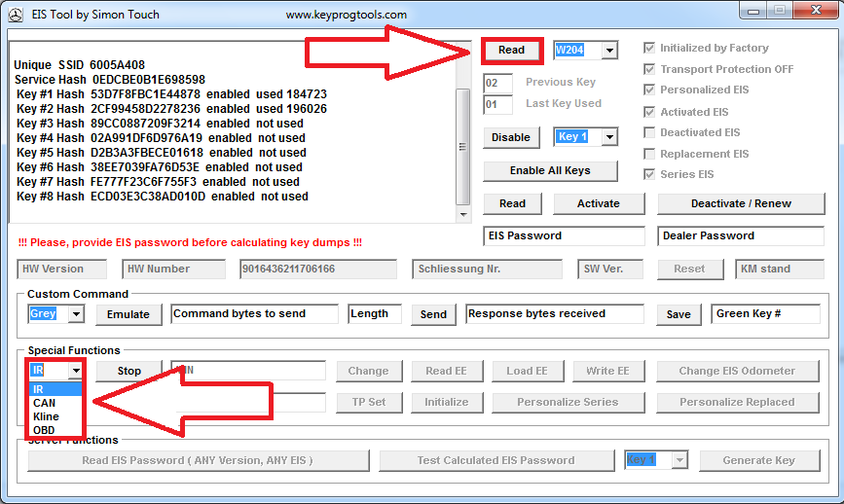Click the Generate Key button
Screen dimensions: 844x504
tap(759, 461)
